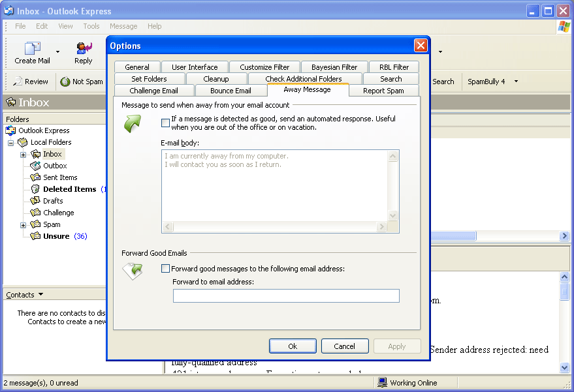Image resolution: width=574 pixels, height=392 pixels.
Task: Click the message list horizontal scrollbar thumb
Action: [453, 236]
